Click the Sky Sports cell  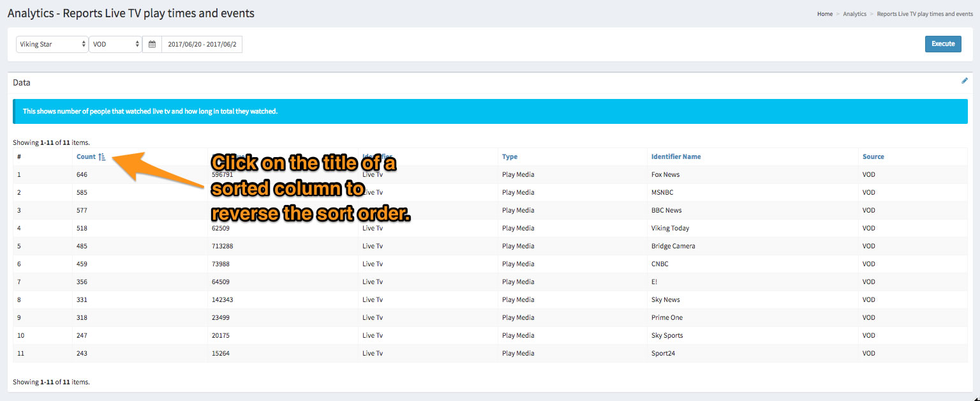tap(667, 336)
